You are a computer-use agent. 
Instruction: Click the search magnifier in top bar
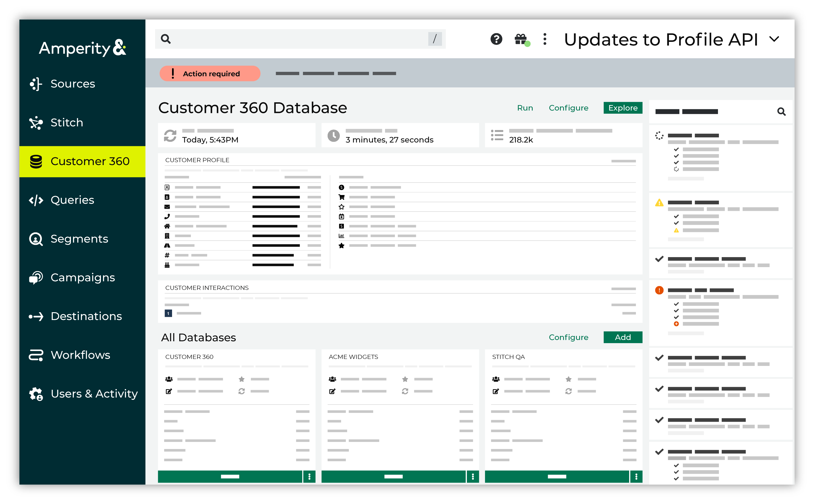[x=166, y=39]
